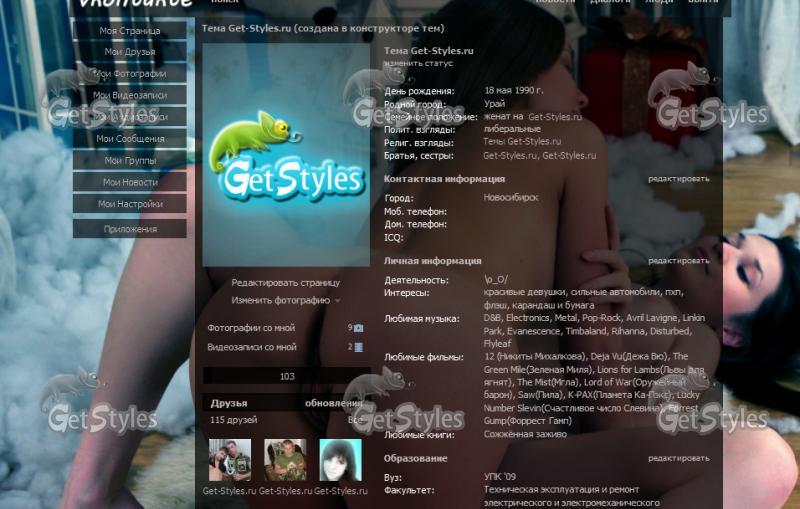Click the rating bar showing 103
The image size is (800, 509).
(x=287, y=376)
